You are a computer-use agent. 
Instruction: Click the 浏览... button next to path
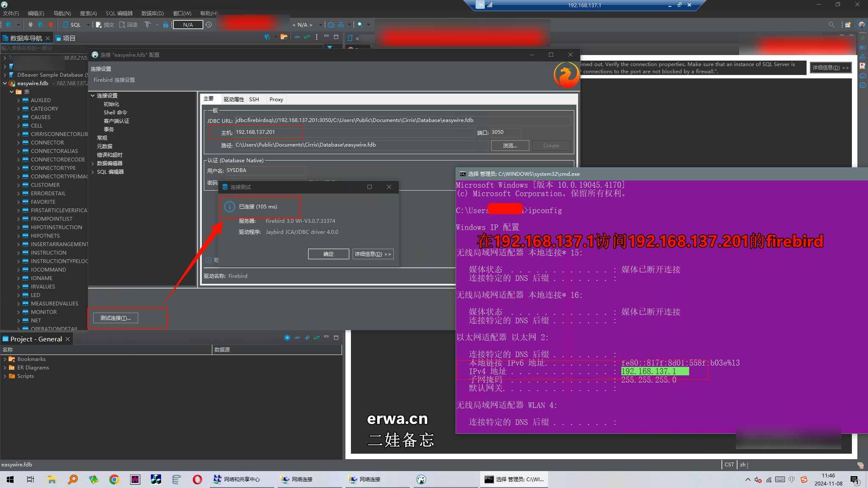[510, 146]
